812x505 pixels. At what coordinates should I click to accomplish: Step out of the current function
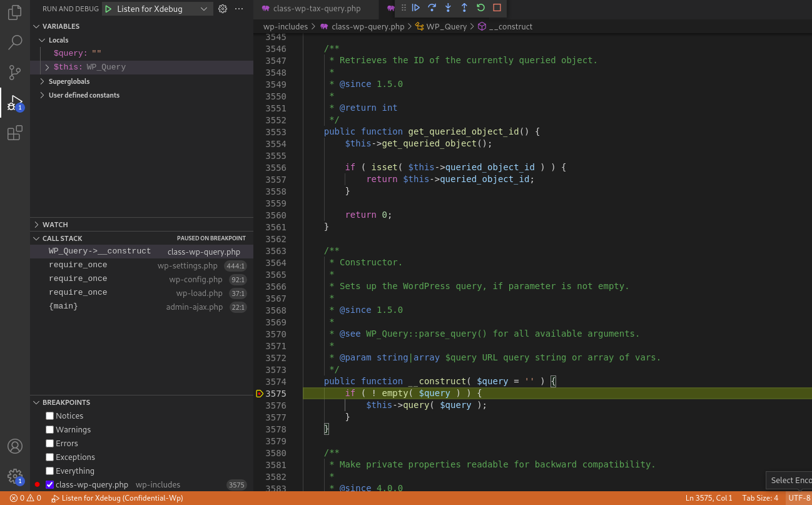464,8
